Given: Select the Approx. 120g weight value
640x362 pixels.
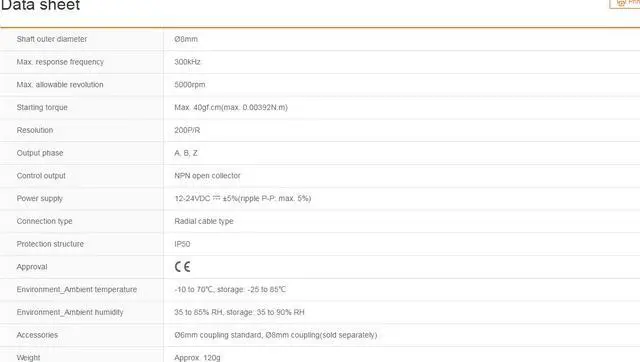Looking at the screenshot, I should [x=198, y=358].
